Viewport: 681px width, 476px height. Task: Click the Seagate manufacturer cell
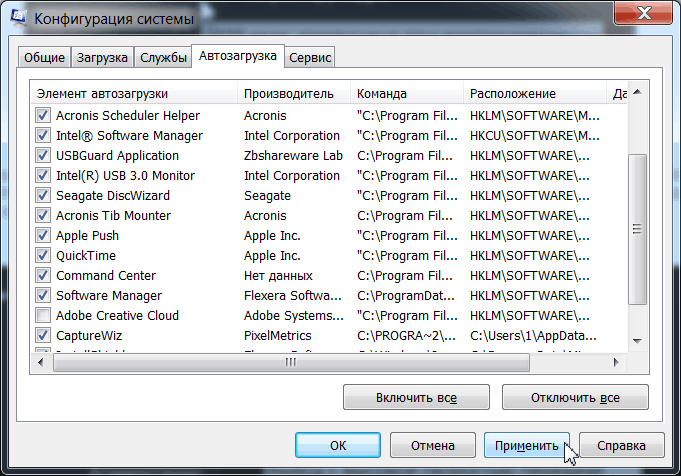click(x=267, y=195)
